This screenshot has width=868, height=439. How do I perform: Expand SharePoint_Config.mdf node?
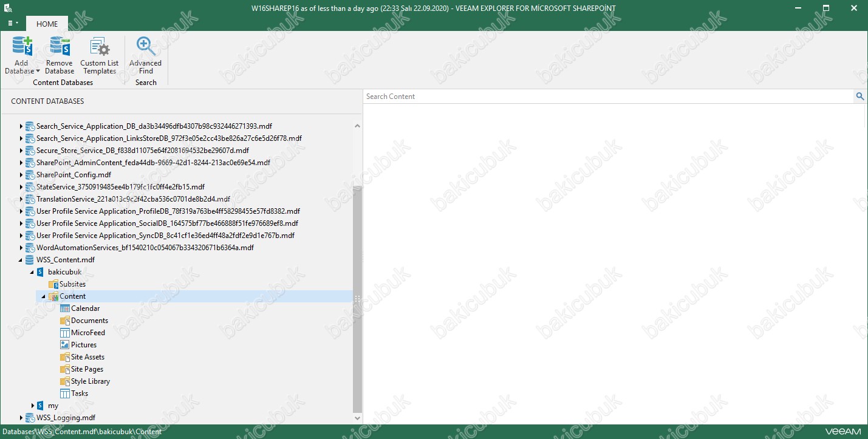pyautogui.click(x=21, y=175)
